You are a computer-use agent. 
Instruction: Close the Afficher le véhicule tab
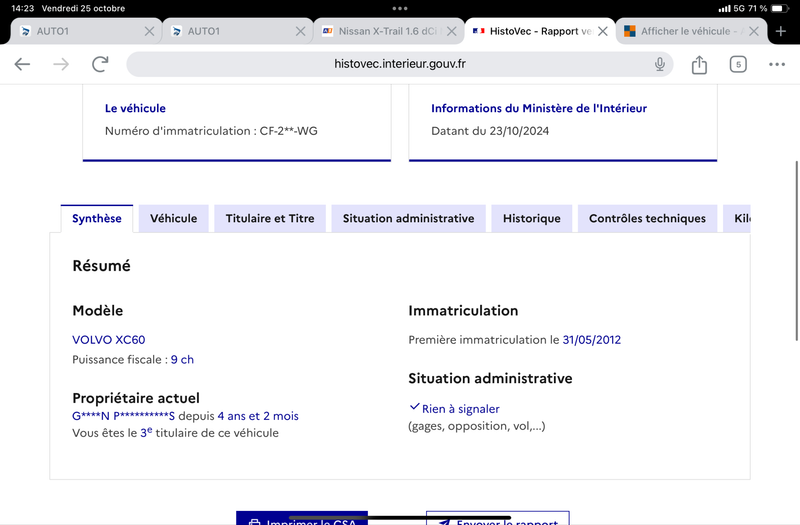754,32
